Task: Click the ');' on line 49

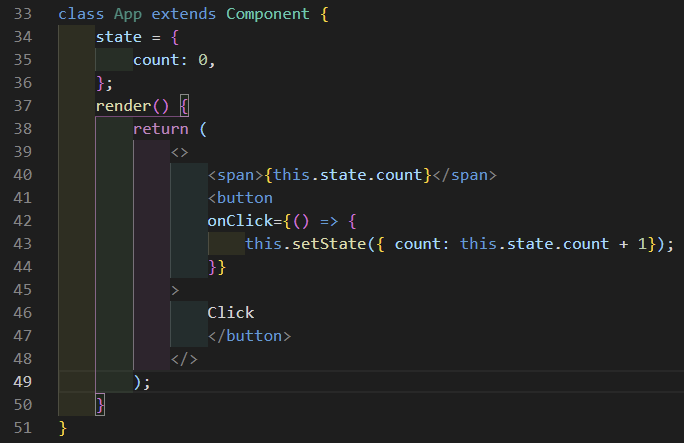Action: (142, 382)
